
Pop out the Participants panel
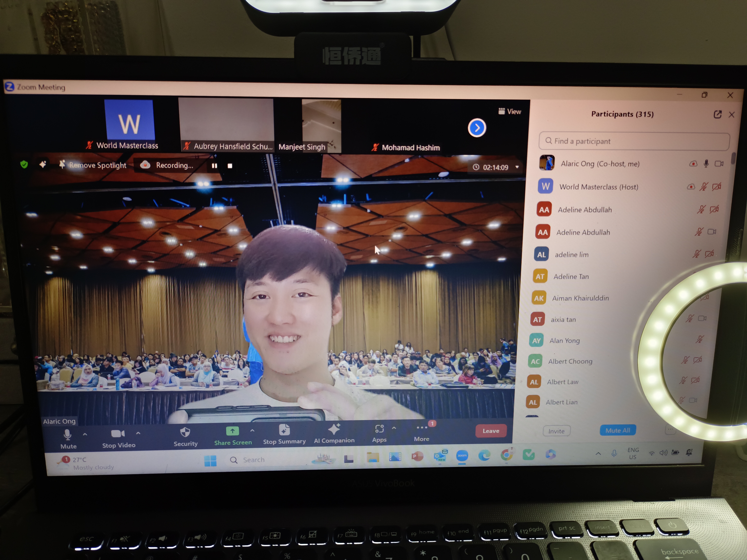(717, 114)
